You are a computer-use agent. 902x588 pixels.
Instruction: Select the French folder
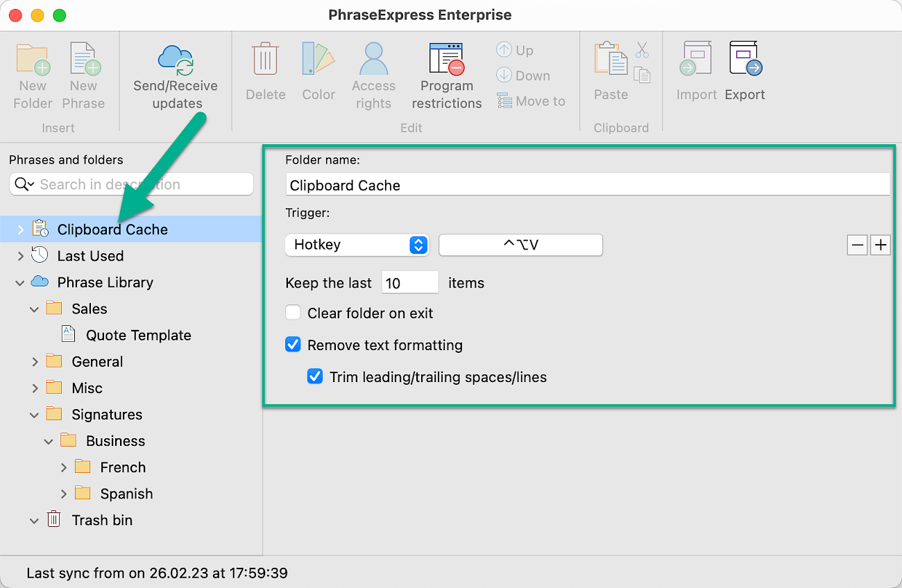(x=123, y=467)
